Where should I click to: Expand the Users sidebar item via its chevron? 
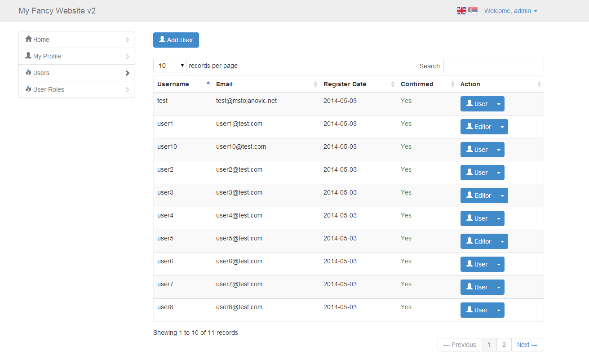click(x=127, y=73)
